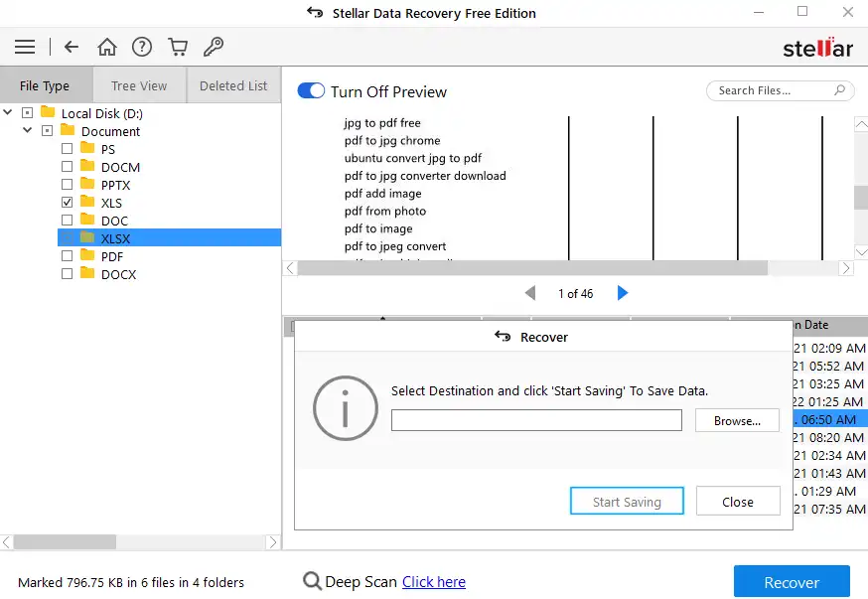Click the destination path input field
This screenshot has height=599, width=868.
536,420
